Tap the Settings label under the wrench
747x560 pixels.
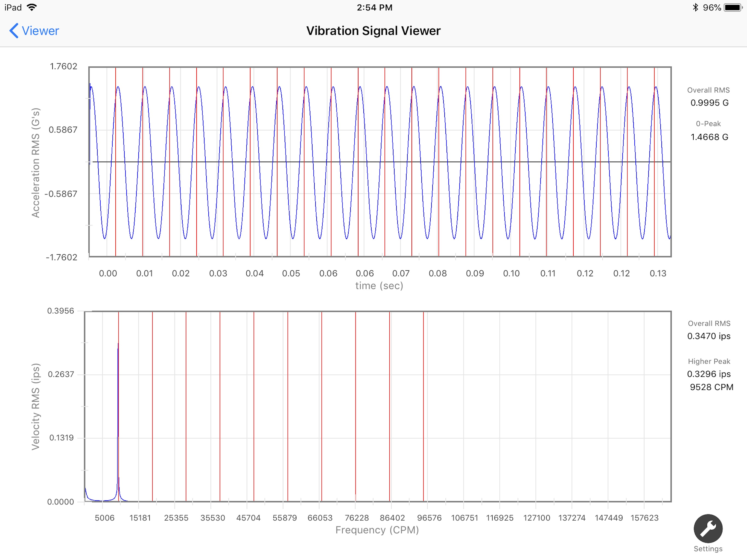708,549
